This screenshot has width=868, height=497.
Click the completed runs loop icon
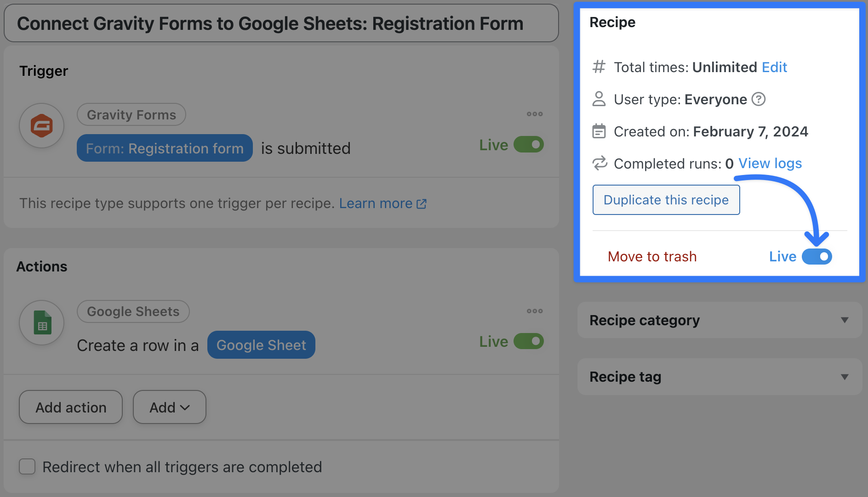(x=600, y=163)
